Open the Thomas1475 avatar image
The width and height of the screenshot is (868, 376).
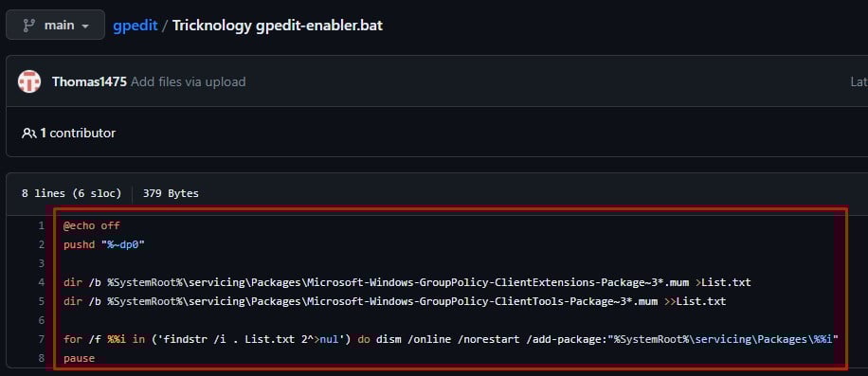click(29, 81)
